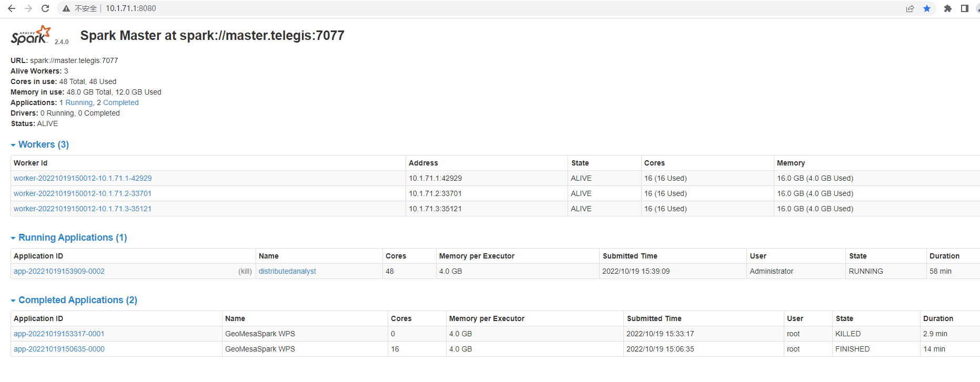Open the share page icon
Screen dimensions: 980x382
pos(910,8)
